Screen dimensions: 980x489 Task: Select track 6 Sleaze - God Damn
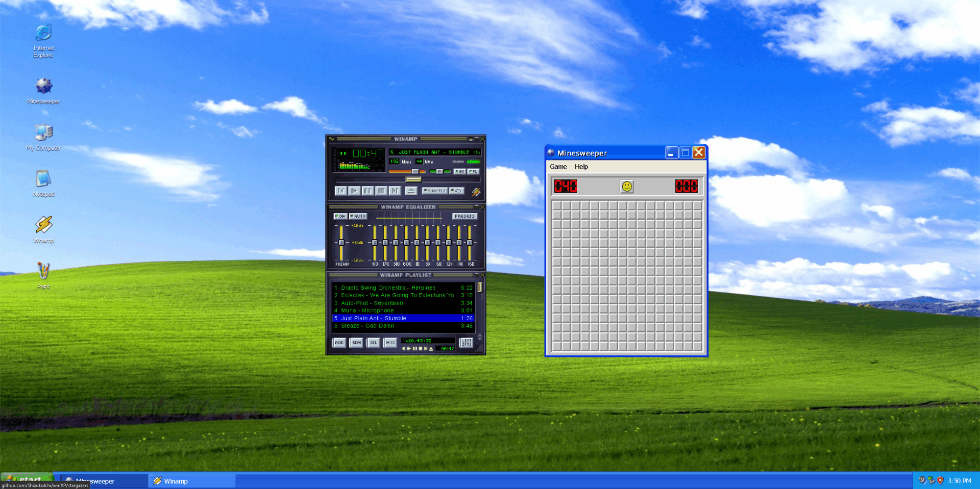pyautogui.click(x=403, y=326)
